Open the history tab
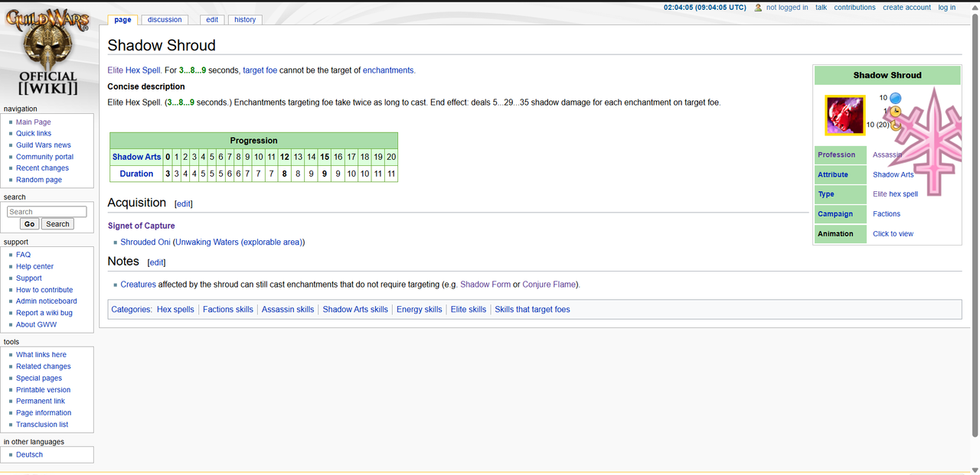 (245, 20)
